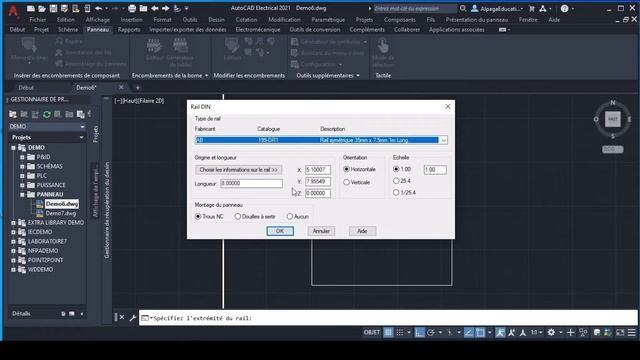Image resolution: width=640 pixels, height=360 pixels.
Task: Click the X coordinate input field
Action: click(x=318, y=169)
